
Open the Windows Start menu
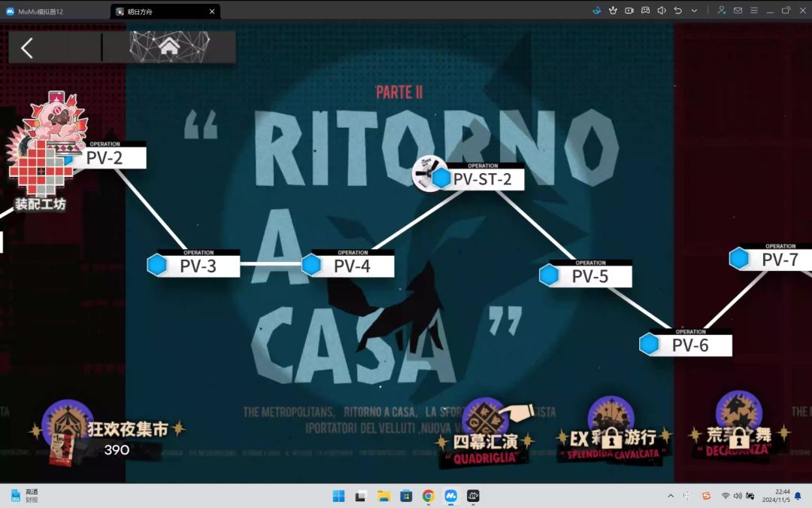[338, 496]
